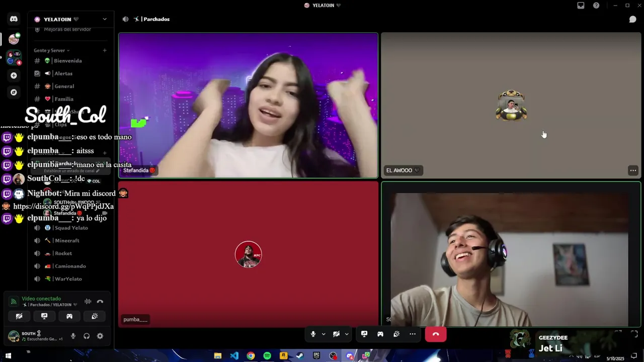Open the inbox icon in the title bar

pyautogui.click(x=581, y=6)
